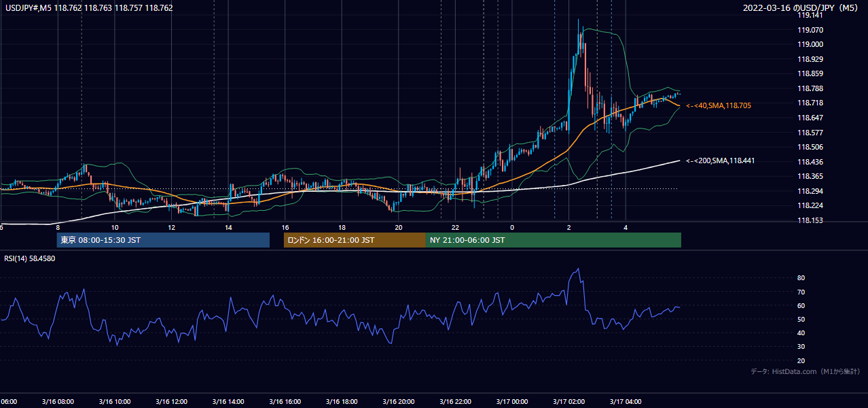
Task: Click the RSI line peak above 80
Action: pyautogui.click(x=578, y=269)
